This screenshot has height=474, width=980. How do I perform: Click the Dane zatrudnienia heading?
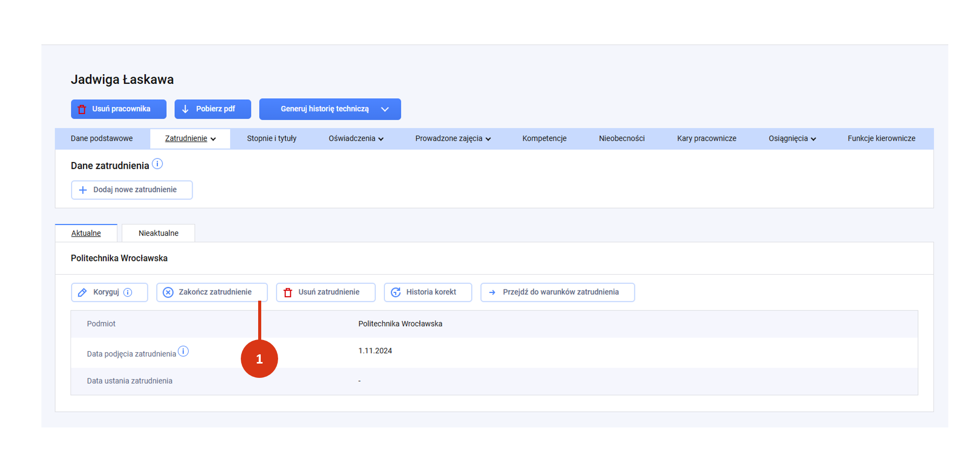110,166
